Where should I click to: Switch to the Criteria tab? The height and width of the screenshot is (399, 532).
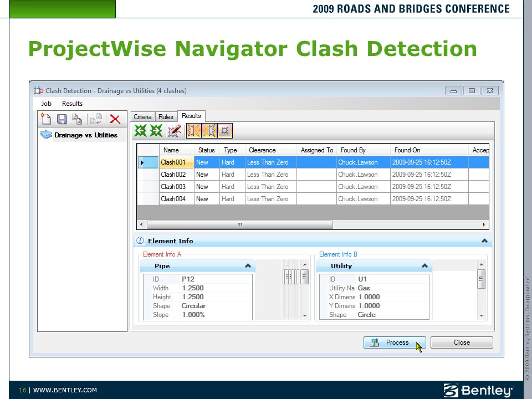pos(142,117)
